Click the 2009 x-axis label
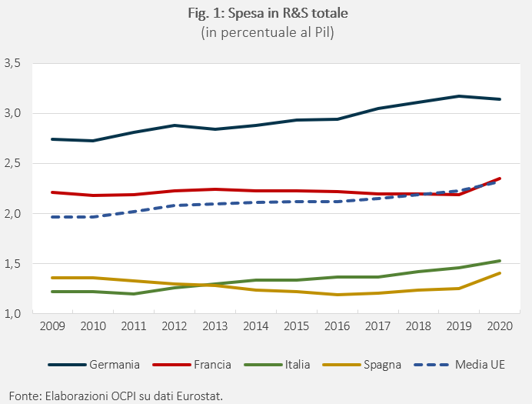The width and height of the screenshot is (532, 404). point(52,326)
